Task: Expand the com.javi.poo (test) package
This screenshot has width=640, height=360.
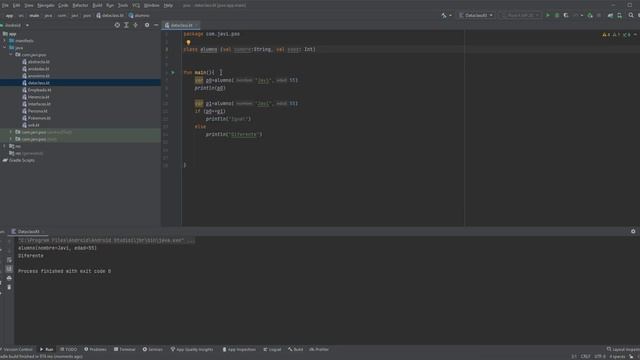Action: pyautogui.click(x=11, y=139)
